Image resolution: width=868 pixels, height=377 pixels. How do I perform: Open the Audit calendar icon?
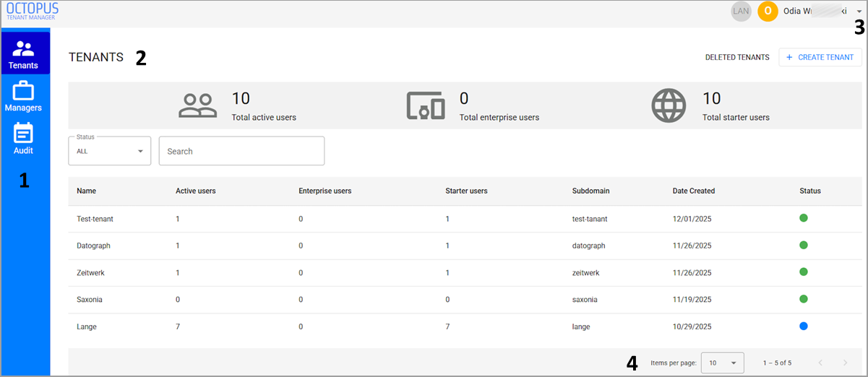pyautogui.click(x=23, y=134)
